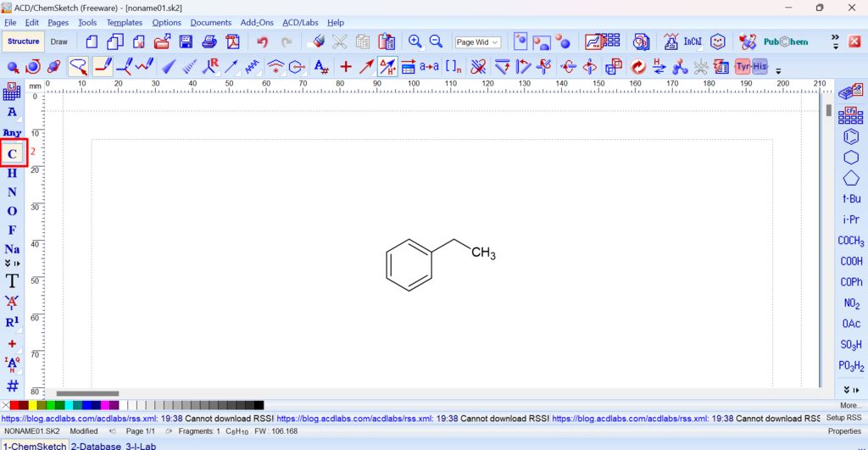Image resolution: width=868 pixels, height=450 pixels.
Task: Print the sketch with printer icon
Action: [x=209, y=42]
